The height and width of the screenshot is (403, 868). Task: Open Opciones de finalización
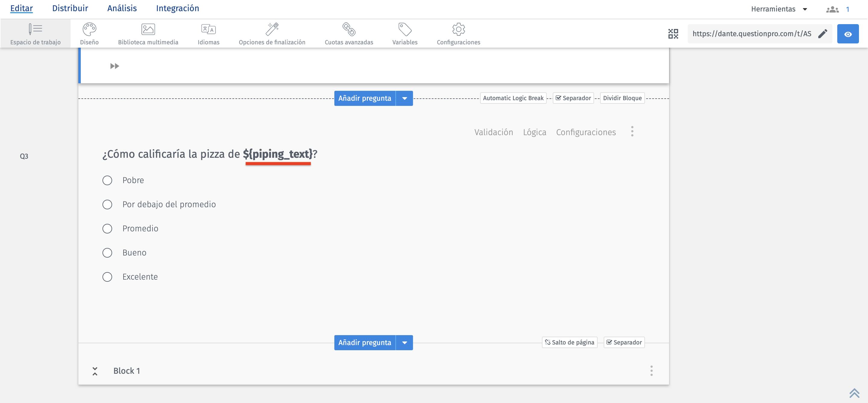pos(272,33)
